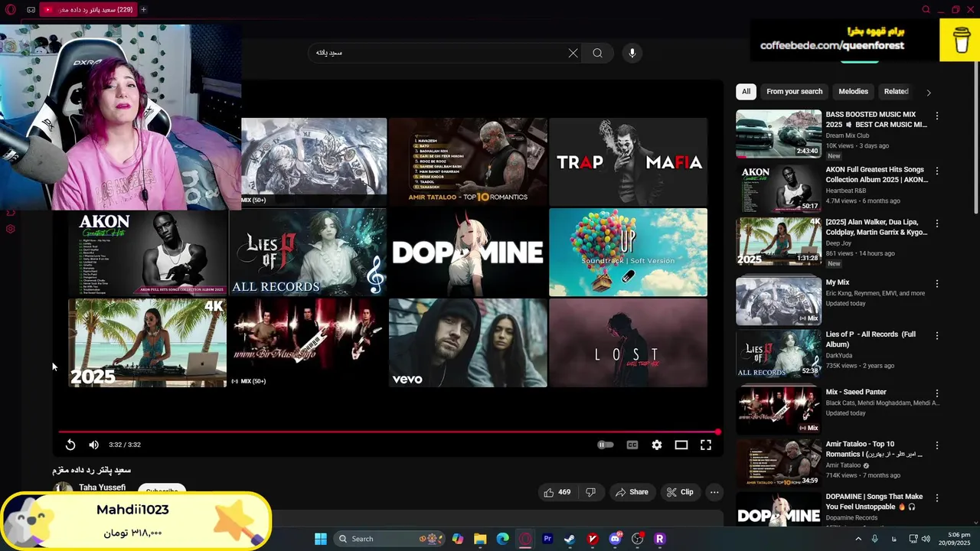Open the player settings gear
This screenshot has height=551, width=980.
tap(657, 445)
